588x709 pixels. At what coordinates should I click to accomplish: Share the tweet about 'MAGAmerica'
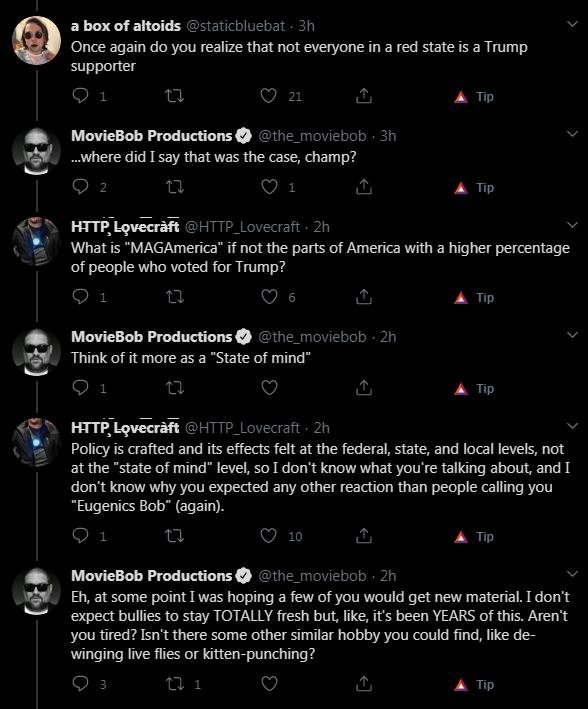[x=364, y=297]
